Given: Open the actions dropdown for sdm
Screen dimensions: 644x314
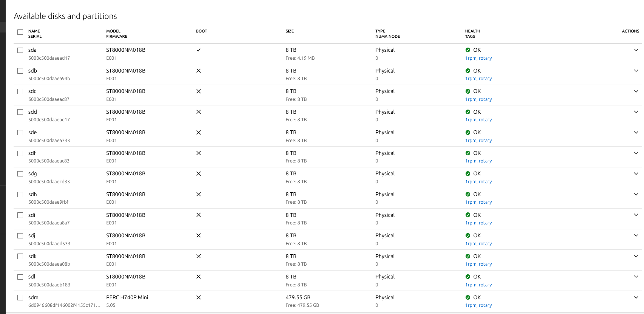Looking at the screenshot, I should pos(636,297).
